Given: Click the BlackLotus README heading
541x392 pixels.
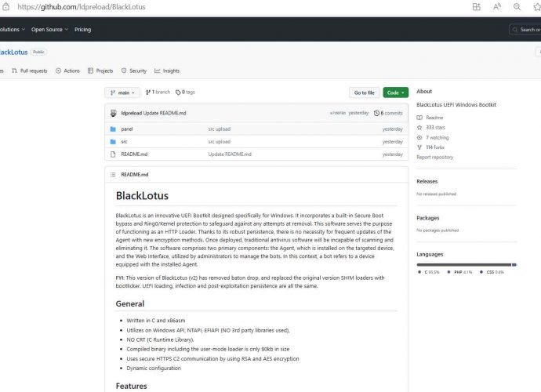Looking at the screenshot, I should 142,196.
